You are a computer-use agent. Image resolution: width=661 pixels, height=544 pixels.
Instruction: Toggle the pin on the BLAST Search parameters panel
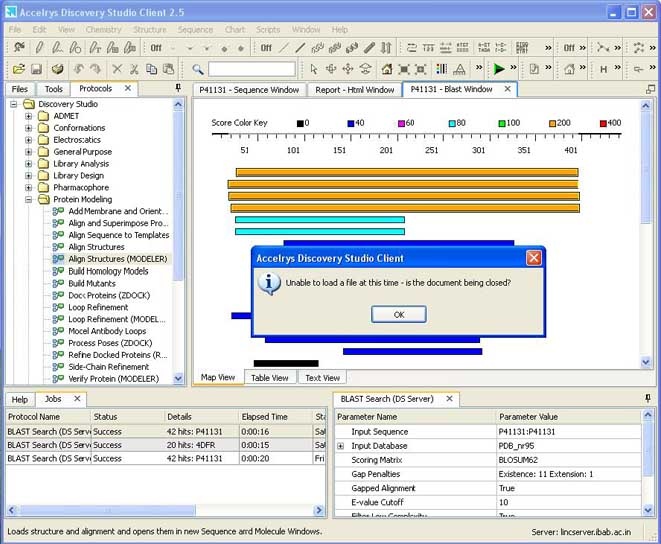pyautogui.click(x=648, y=398)
